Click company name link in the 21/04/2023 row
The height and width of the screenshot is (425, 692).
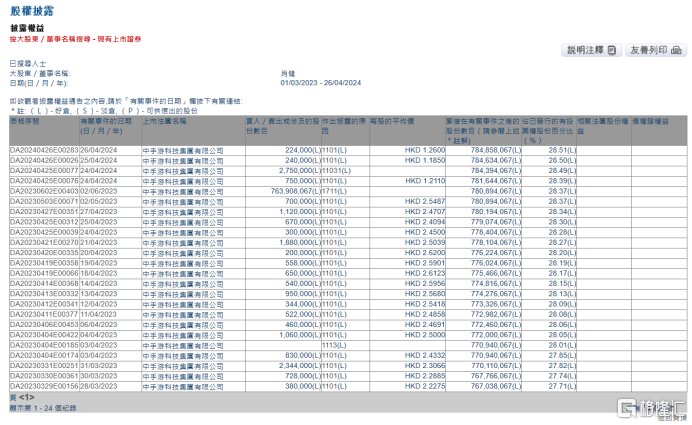183,243
